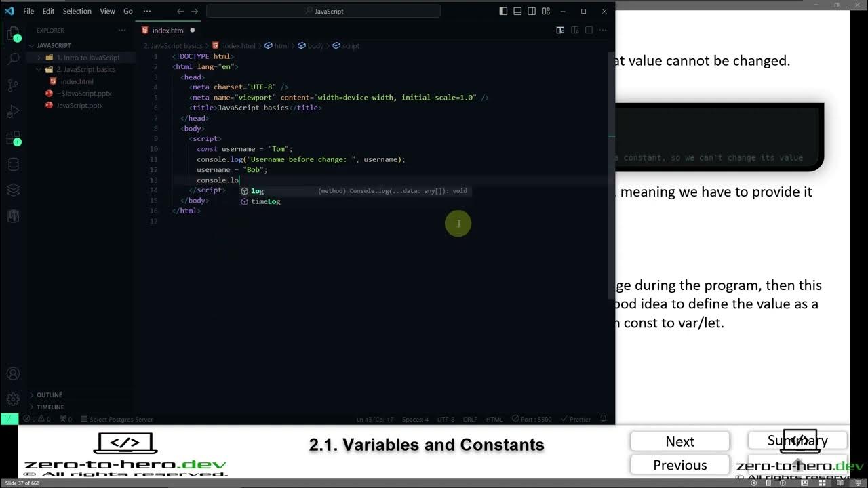Open the overflow menu ellipsis in menu bar
The width and height of the screenshot is (868, 488).
(147, 11)
